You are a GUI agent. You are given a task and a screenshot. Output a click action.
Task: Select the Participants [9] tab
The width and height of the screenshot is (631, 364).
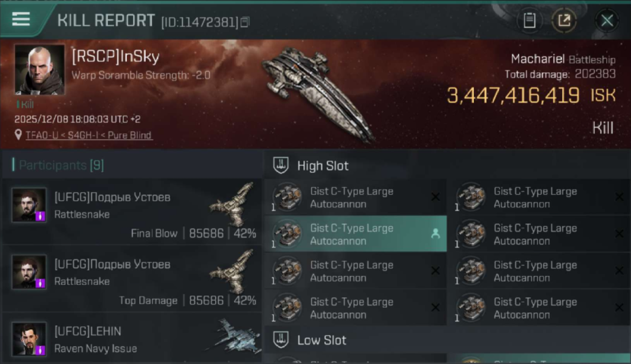tap(61, 165)
